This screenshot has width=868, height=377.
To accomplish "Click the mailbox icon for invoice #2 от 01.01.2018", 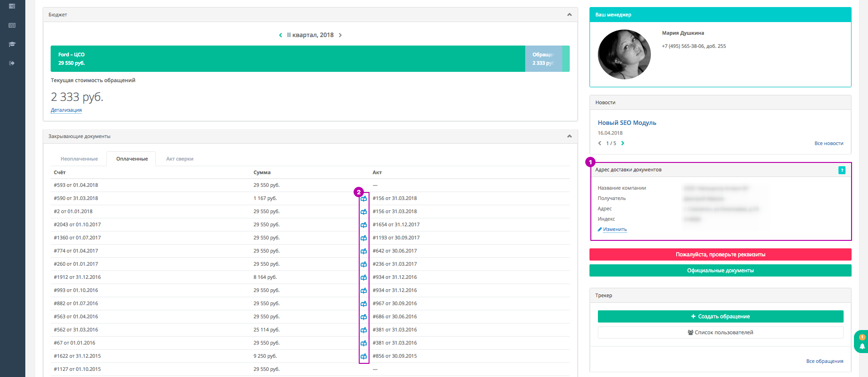I will click(x=363, y=212).
